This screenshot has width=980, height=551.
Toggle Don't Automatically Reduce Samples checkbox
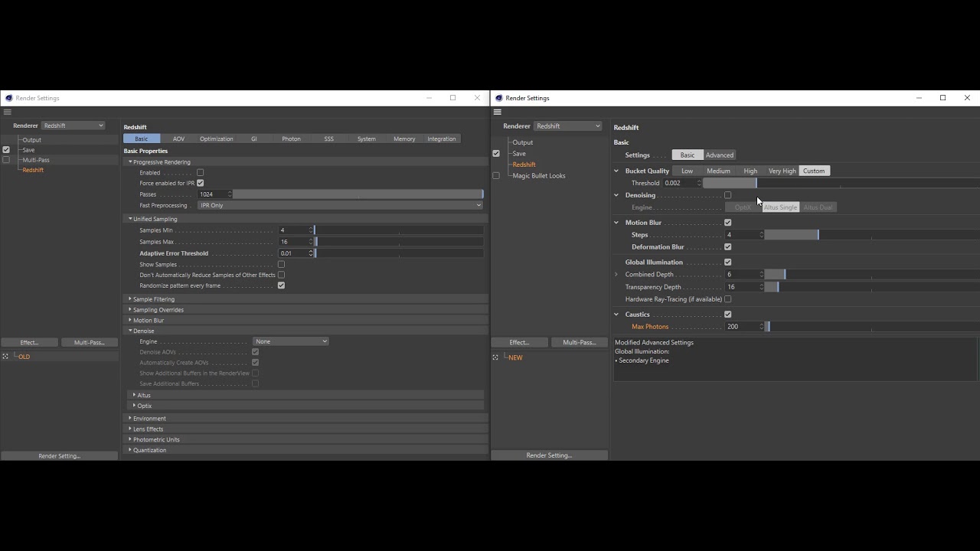281,275
